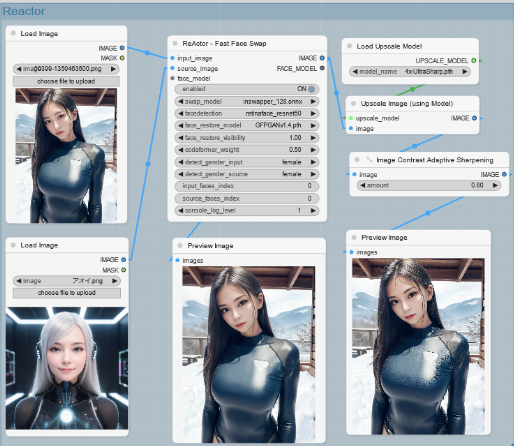
Task: Collapse the right Preview Image node via its dot
Action: point(354,237)
